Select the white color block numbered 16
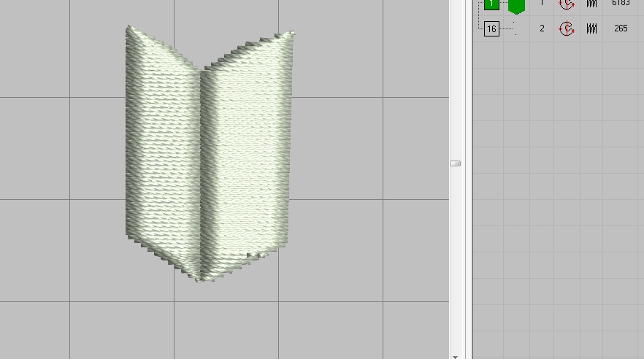Image resolution: width=644 pixels, height=359 pixels. pos(491,28)
